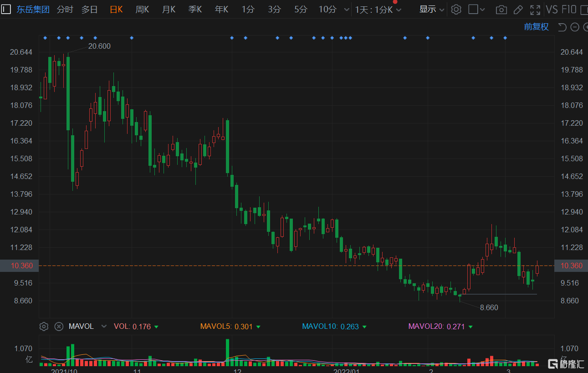Zoom out chart with minus icon
This screenshot has height=373, width=588.
(575, 27)
